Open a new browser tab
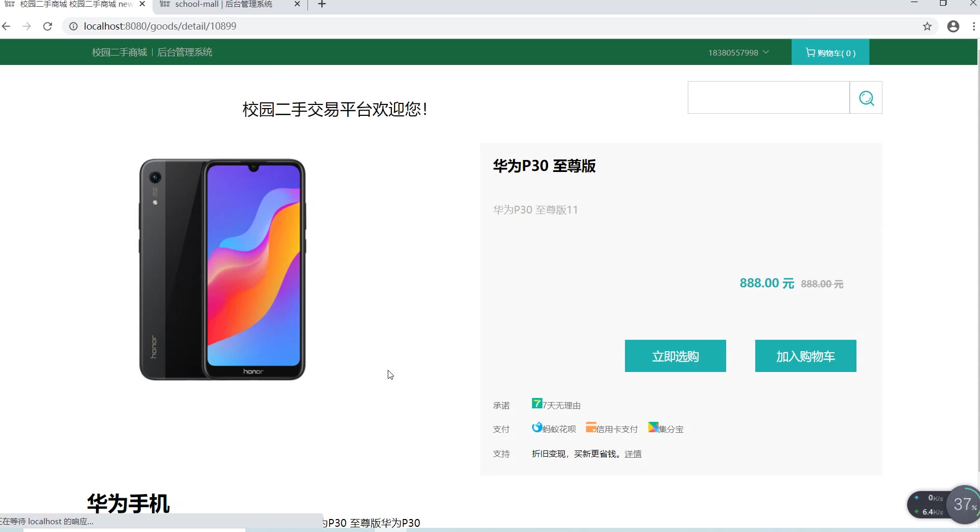The image size is (980, 532). pyautogui.click(x=322, y=4)
